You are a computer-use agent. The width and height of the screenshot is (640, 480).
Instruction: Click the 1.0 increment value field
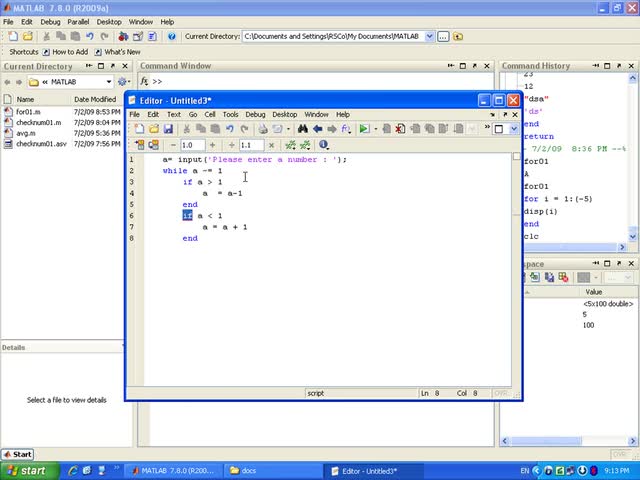193,145
